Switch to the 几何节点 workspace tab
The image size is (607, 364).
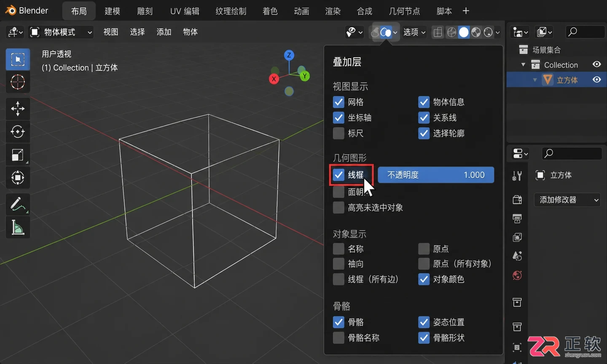(404, 11)
